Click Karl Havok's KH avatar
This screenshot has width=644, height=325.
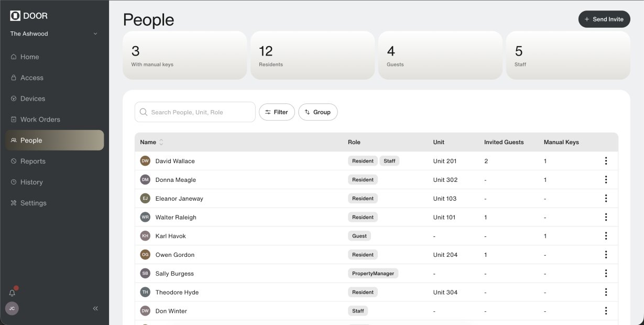tap(145, 236)
